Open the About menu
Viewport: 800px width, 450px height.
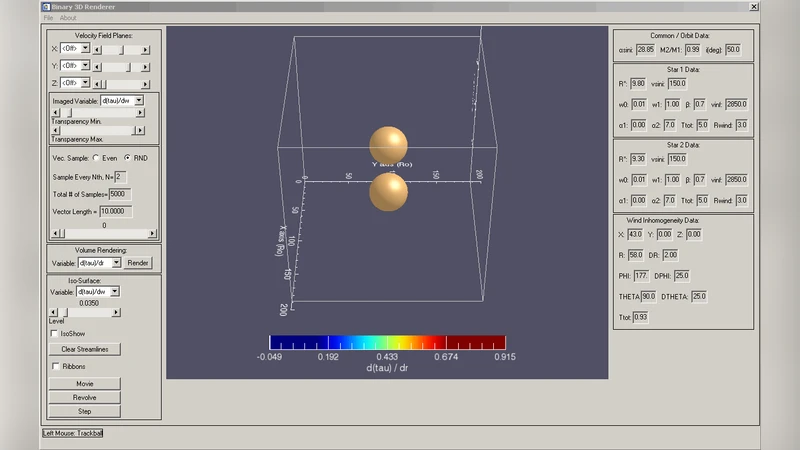click(67, 18)
